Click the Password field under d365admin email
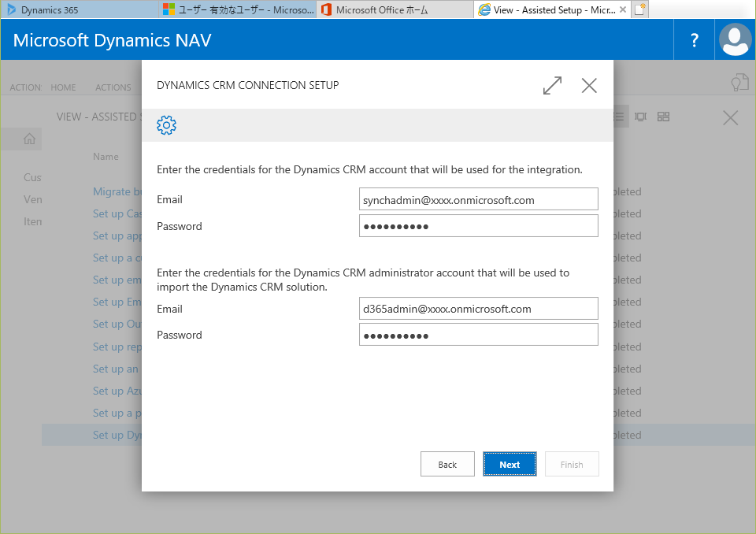Screen dimensions: 756x534 [x=478, y=335]
